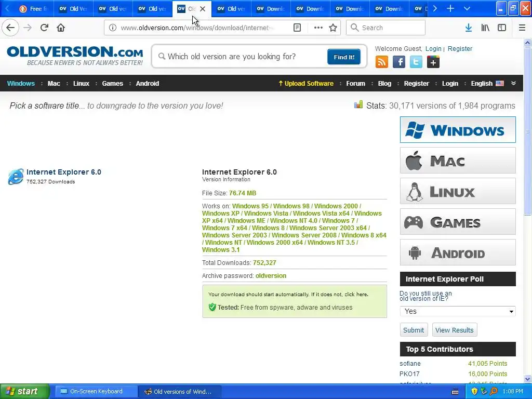This screenshot has width=532, height=399.
Task: Show site information icon in address bar
Action: (x=113, y=28)
